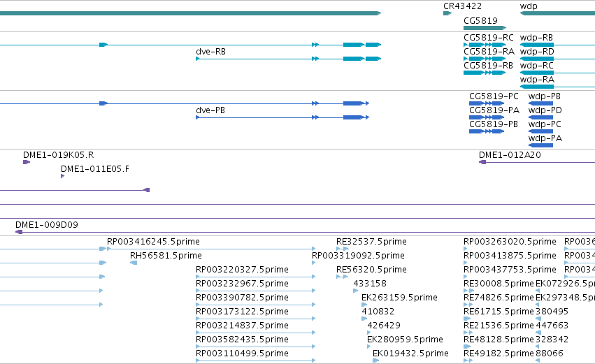Click RE56320.5prime EST label

tap(371, 270)
